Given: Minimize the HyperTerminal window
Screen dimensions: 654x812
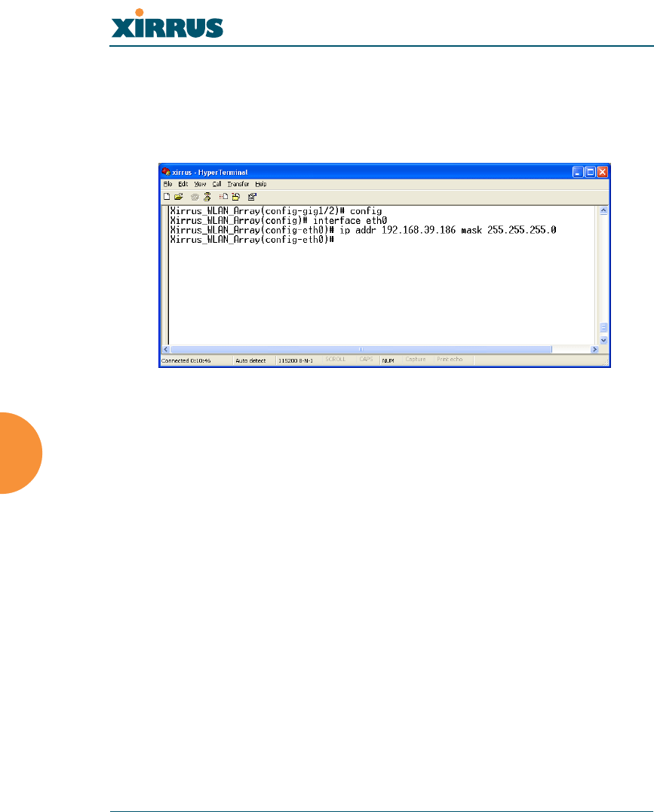Looking at the screenshot, I should [578, 172].
